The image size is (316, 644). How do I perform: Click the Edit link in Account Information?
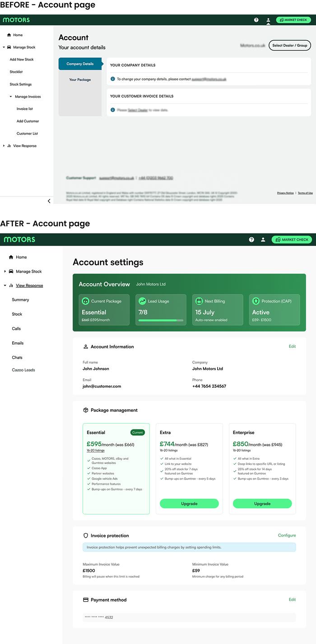(292, 346)
